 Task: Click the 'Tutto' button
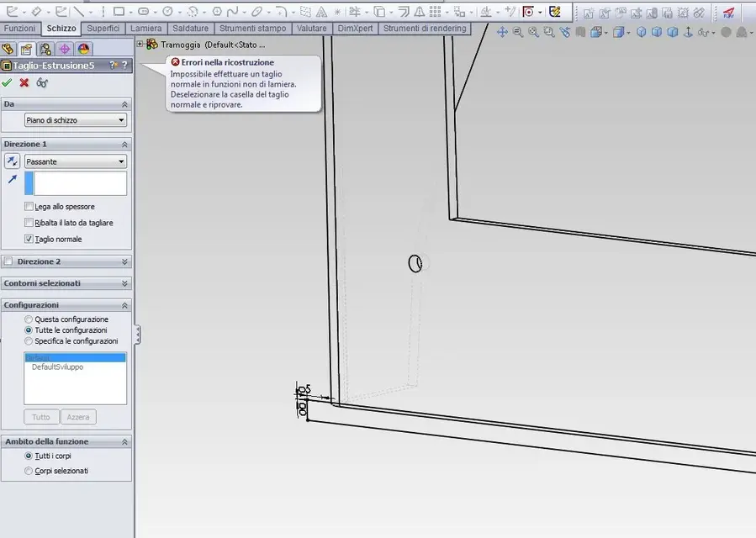click(x=41, y=417)
